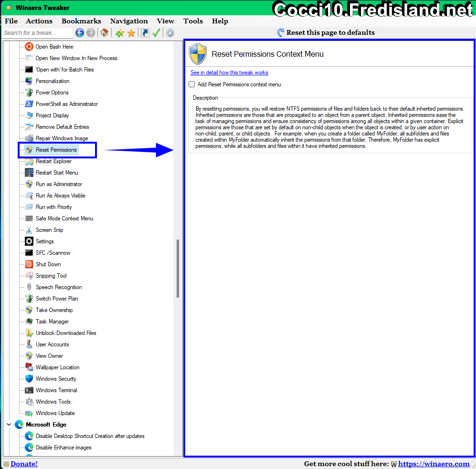The height and width of the screenshot is (469, 476).
Task: Click the reset arrow icon beside Reset this page
Action: (281, 32)
